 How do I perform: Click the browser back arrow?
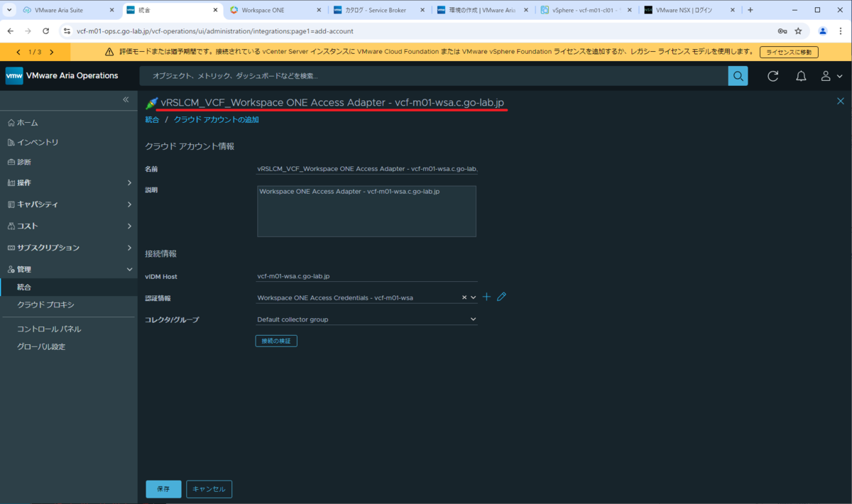9,31
